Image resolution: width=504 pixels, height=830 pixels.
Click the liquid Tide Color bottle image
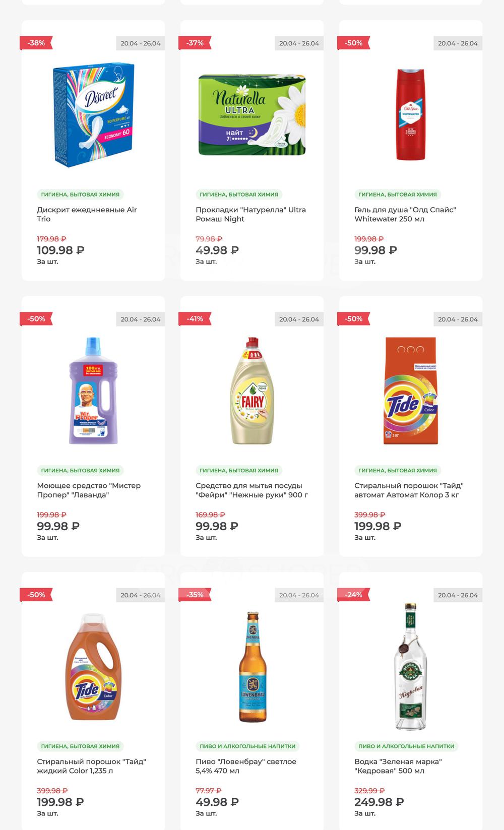[x=93, y=667]
